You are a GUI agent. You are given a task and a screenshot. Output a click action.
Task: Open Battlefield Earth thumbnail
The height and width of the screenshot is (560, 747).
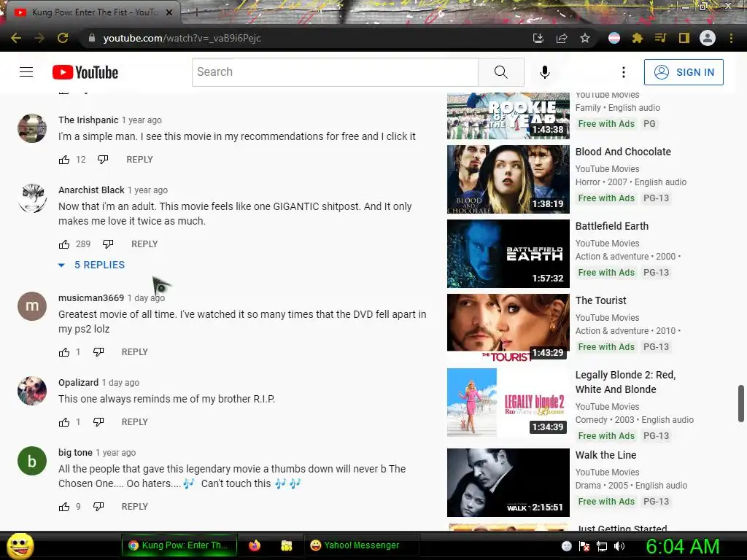tap(508, 253)
